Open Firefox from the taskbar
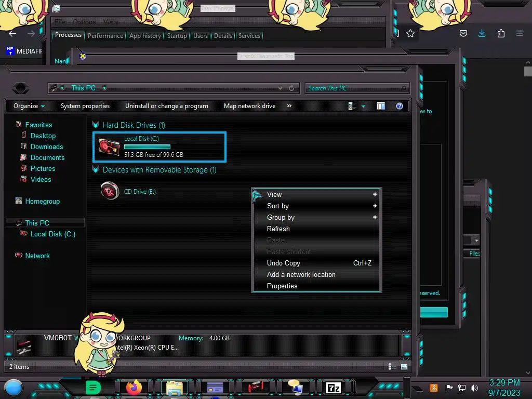The height and width of the screenshot is (399, 532). click(134, 388)
